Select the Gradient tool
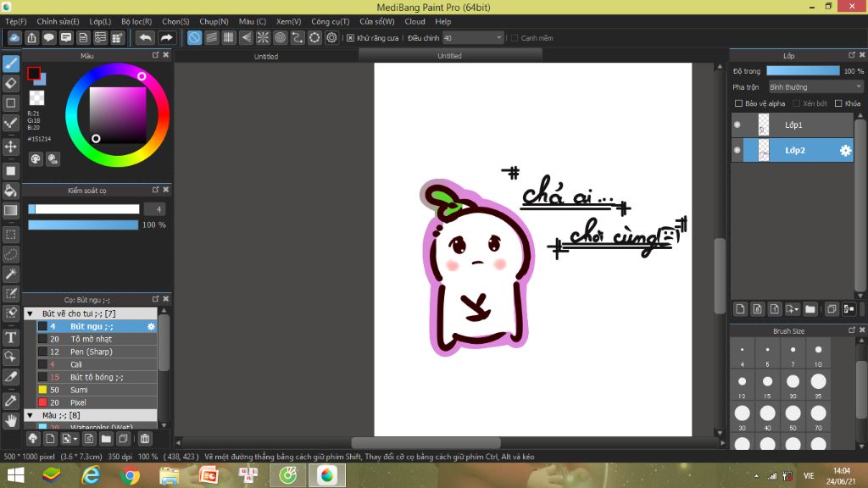The width and height of the screenshot is (868, 488). click(10, 210)
